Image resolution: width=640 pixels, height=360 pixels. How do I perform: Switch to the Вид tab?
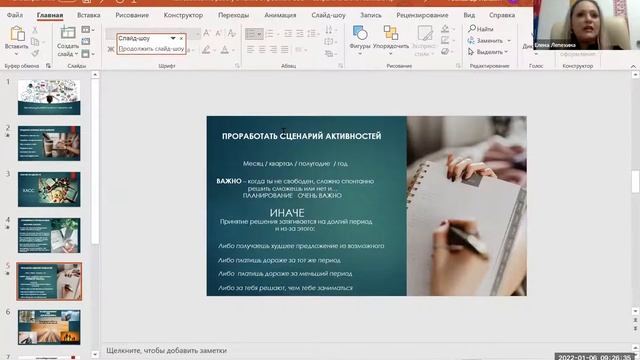tap(469, 15)
